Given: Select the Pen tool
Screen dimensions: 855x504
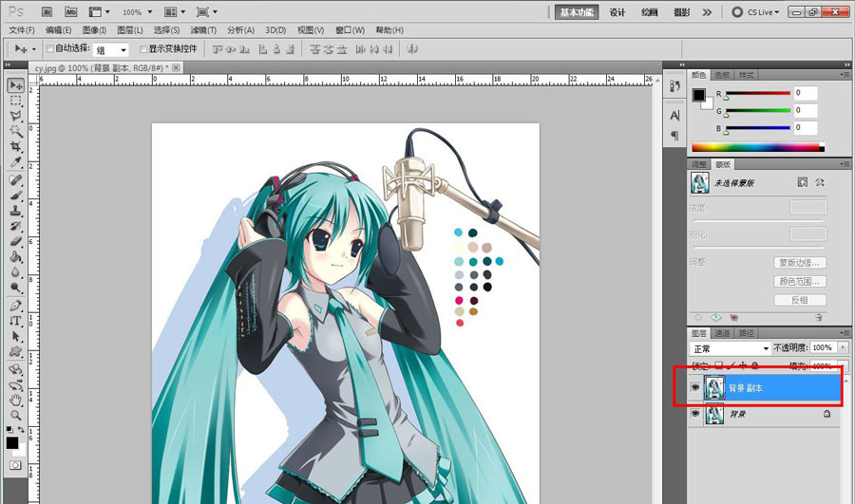Looking at the screenshot, I should (16, 305).
